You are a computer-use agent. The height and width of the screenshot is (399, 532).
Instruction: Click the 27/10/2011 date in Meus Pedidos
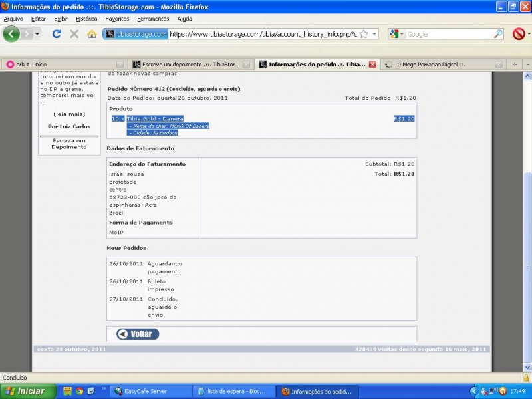[x=126, y=299]
